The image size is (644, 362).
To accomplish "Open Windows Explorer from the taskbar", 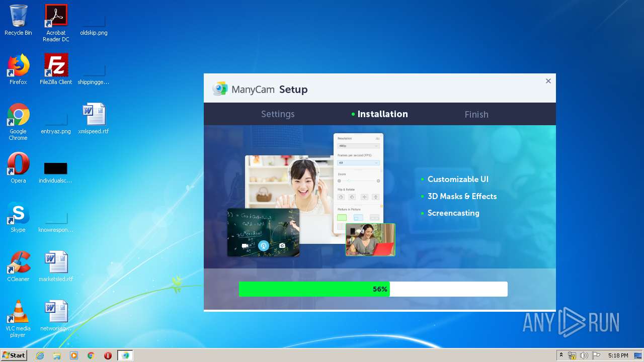I will click(x=57, y=355).
